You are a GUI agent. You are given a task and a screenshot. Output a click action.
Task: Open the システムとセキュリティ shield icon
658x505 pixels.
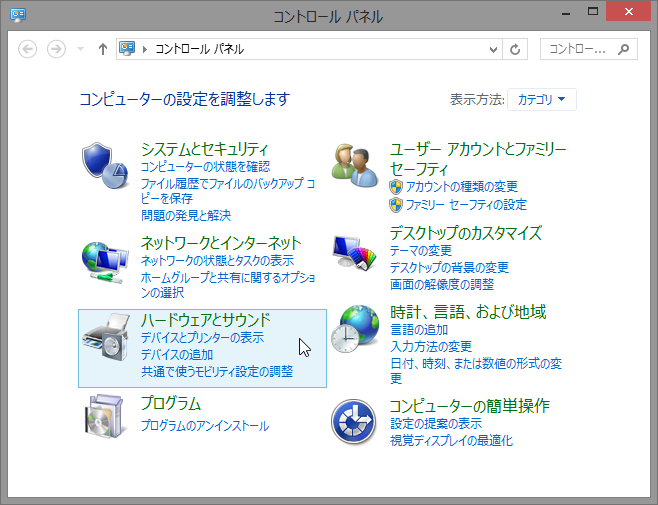click(105, 165)
